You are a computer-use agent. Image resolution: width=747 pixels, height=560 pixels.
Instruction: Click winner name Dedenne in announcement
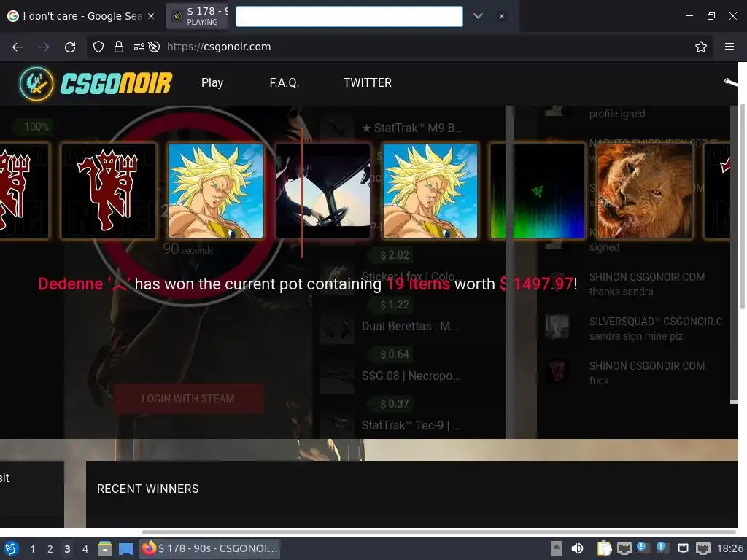point(83,284)
